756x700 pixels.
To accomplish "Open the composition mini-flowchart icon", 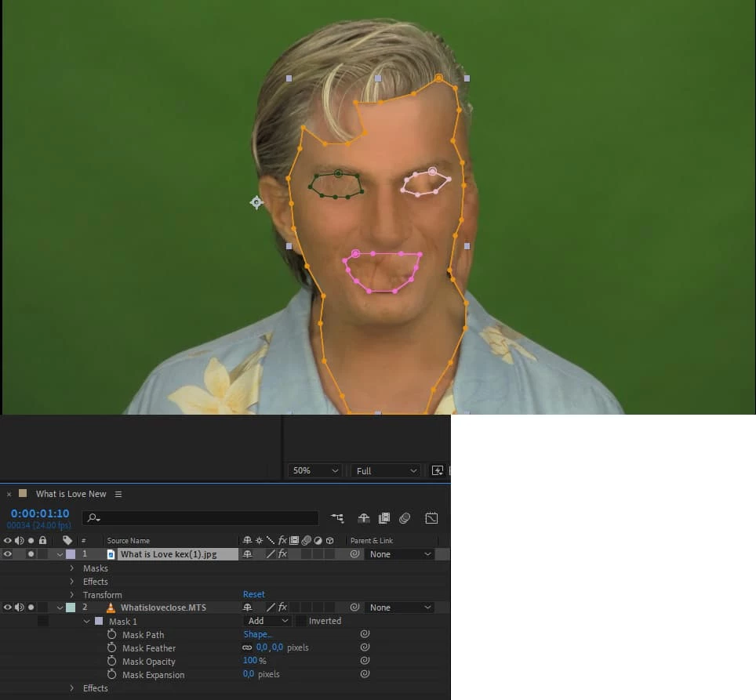I will point(337,518).
